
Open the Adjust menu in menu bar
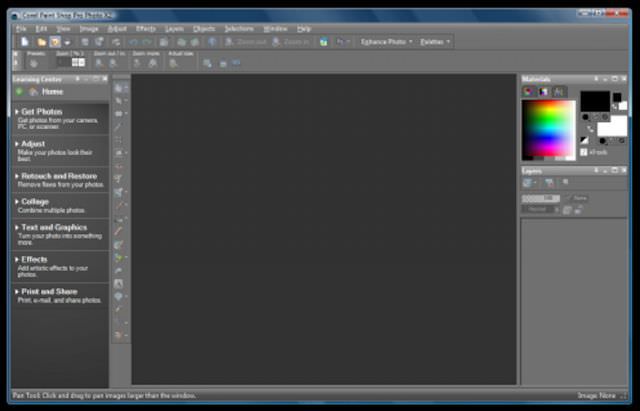pyautogui.click(x=117, y=29)
